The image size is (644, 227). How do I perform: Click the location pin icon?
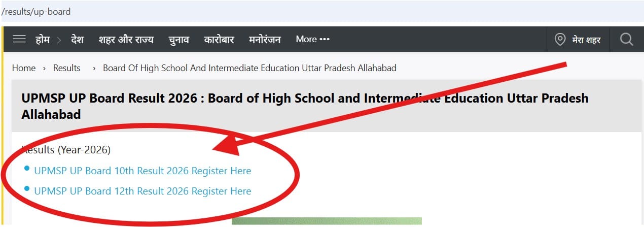[560, 39]
